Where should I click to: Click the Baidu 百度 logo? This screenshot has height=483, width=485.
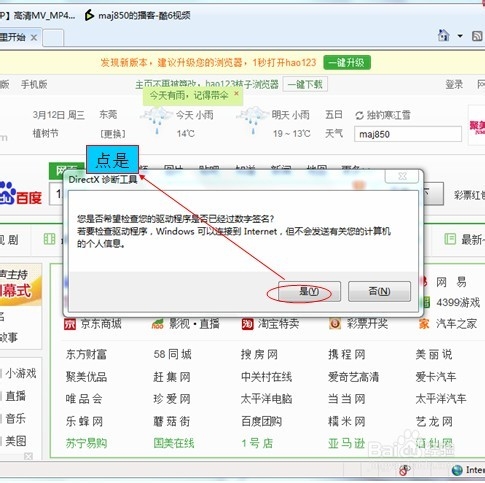[x=21, y=193]
